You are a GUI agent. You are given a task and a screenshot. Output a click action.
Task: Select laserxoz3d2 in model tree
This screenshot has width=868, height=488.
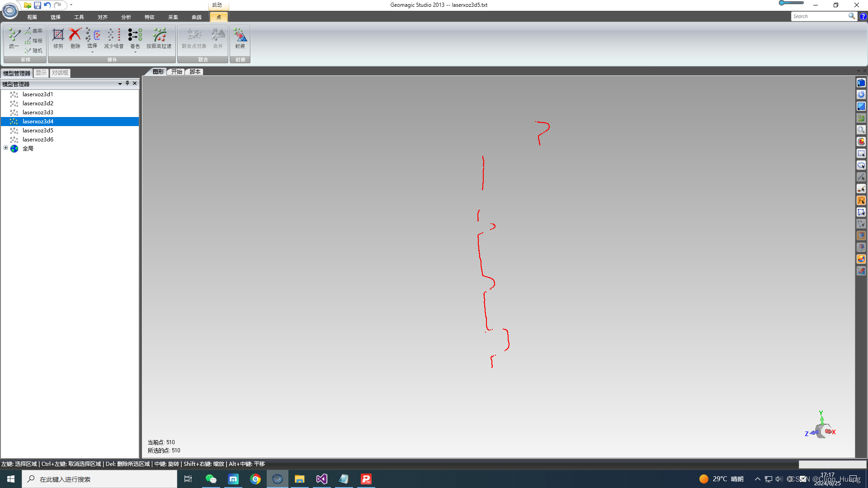(x=70, y=103)
